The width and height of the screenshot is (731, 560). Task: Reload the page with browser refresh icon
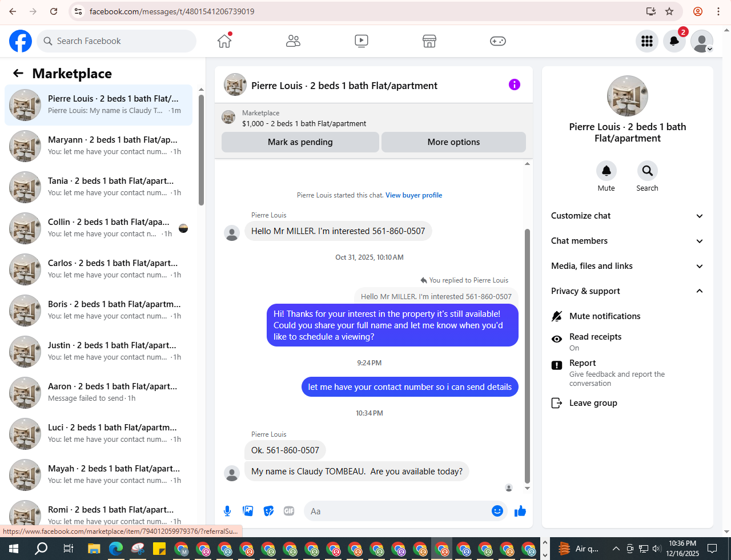[54, 11]
